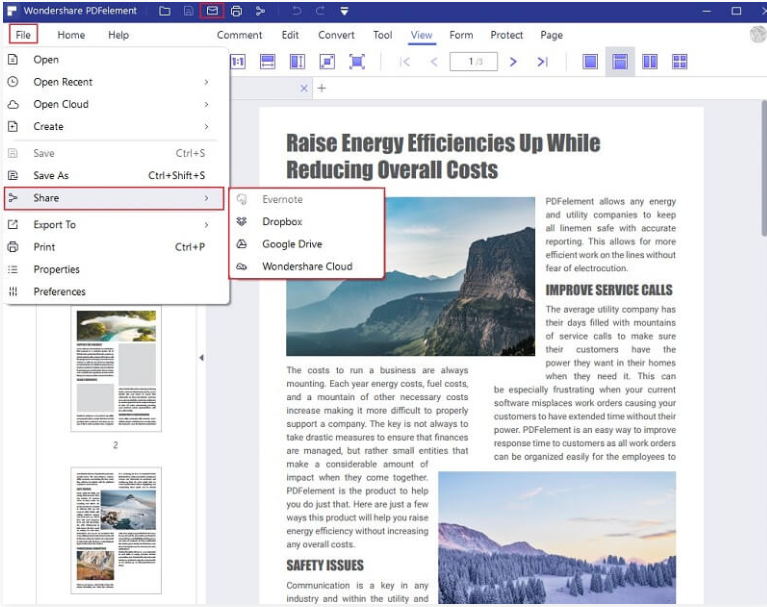
Task: Click the save icon in title bar
Action: pyautogui.click(x=188, y=11)
